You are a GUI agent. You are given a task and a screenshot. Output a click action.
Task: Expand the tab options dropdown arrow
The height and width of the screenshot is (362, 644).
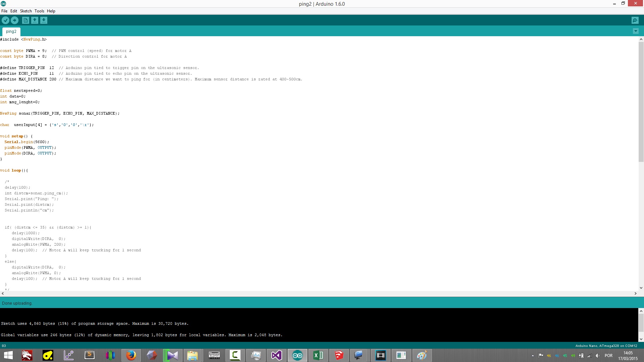(x=636, y=31)
